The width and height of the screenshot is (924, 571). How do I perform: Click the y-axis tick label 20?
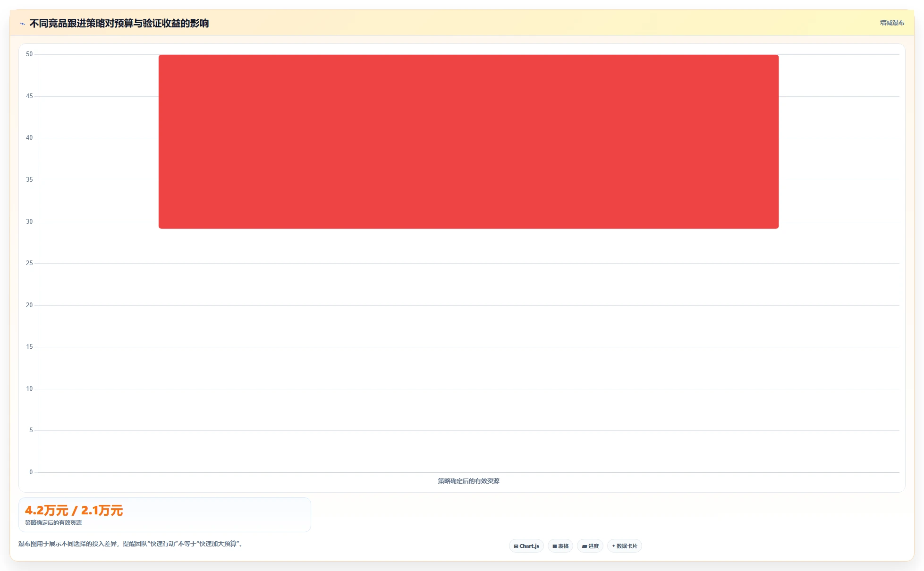(29, 305)
